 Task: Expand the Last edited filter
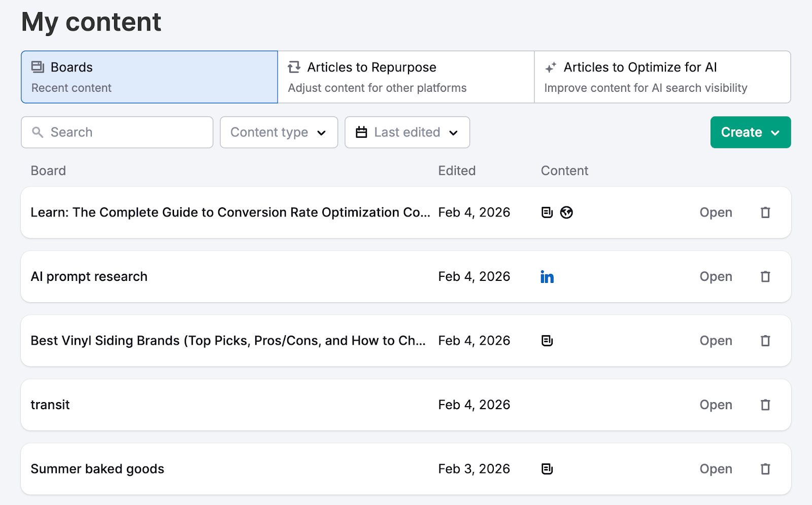(x=407, y=132)
